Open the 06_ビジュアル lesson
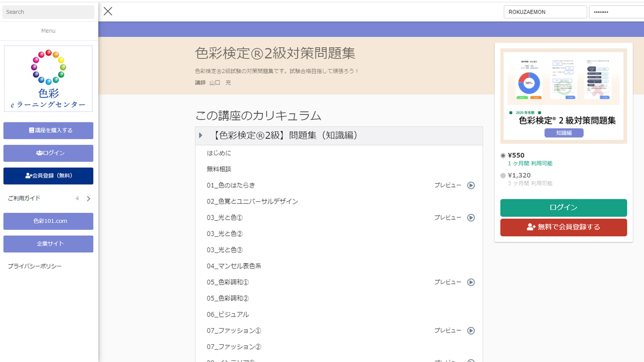Viewport: 644px width, 362px height. point(228,314)
